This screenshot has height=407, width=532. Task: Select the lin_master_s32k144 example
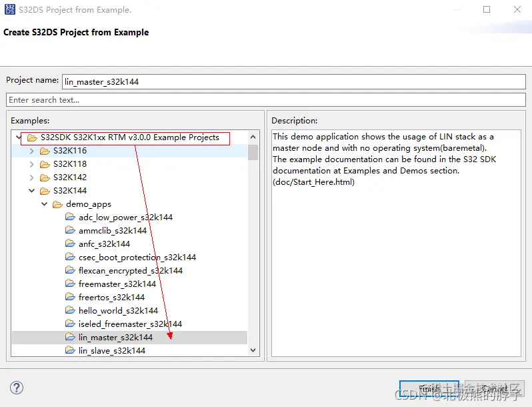pyautogui.click(x=115, y=338)
